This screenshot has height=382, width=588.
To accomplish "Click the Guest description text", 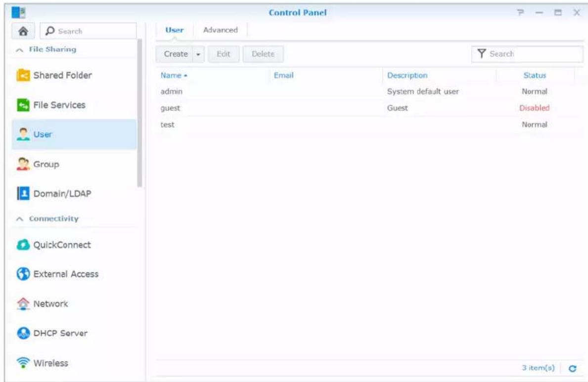I will tap(398, 108).
